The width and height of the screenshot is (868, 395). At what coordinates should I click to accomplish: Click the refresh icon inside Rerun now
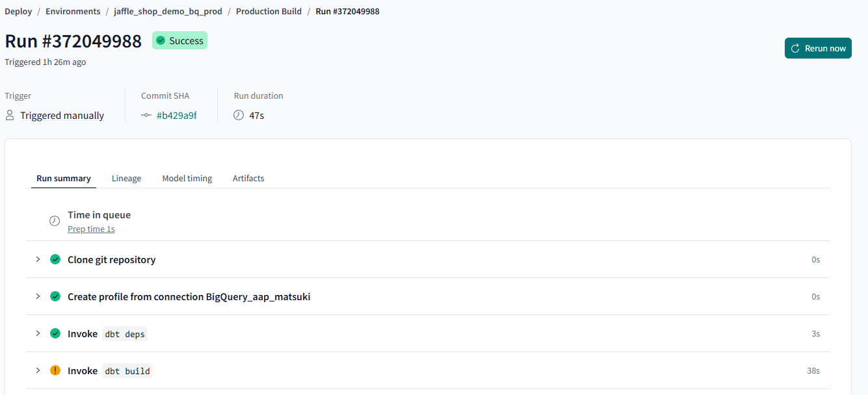pyautogui.click(x=795, y=48)
